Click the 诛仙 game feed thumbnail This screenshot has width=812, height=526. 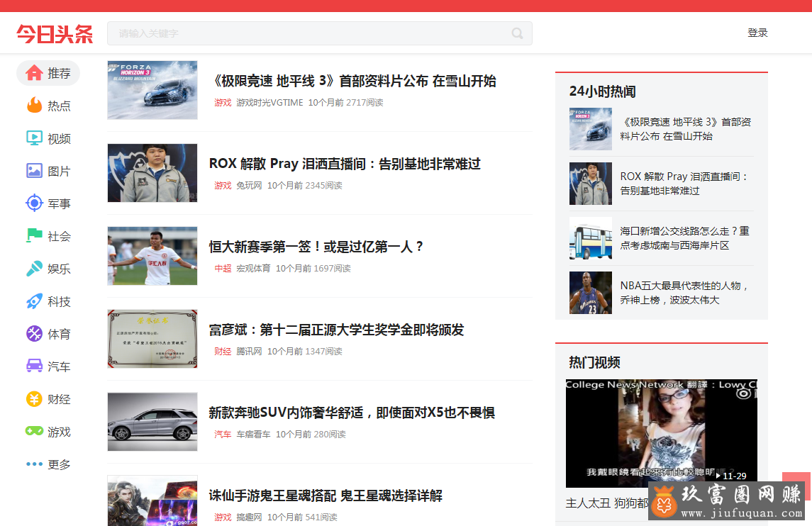pos(152,500)
